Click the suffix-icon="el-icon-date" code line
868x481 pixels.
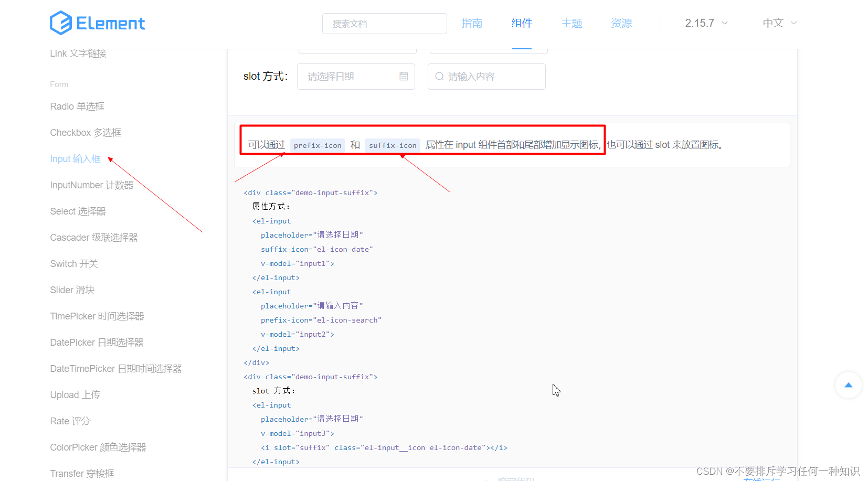pyautogui.click(x=317, y=249)
